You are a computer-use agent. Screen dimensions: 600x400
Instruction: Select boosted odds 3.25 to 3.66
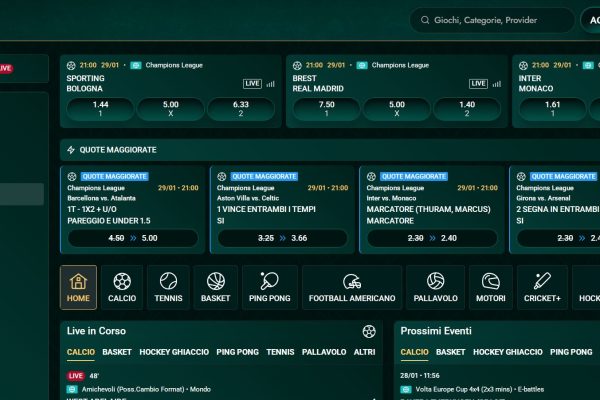click(x=282, y=238)
